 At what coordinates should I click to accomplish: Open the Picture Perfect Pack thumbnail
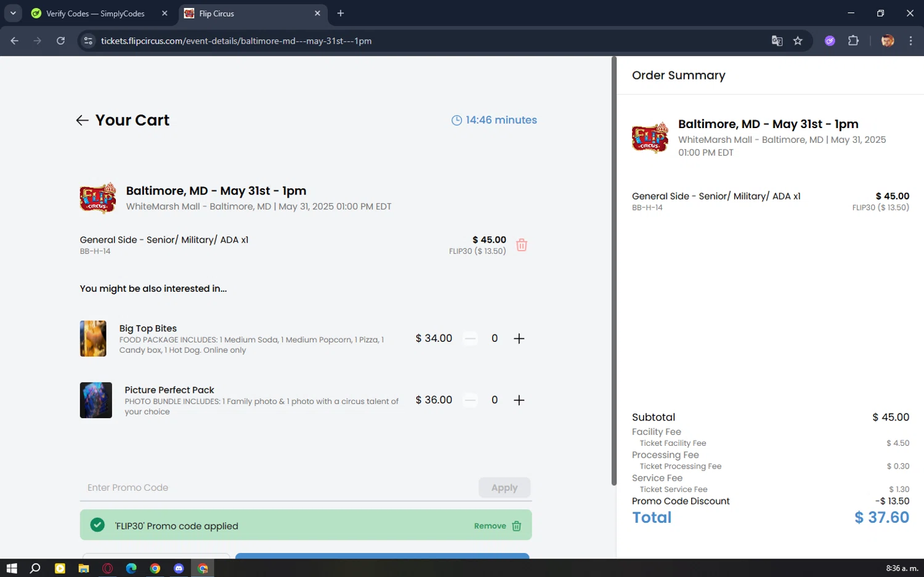[x=96, y=400]
